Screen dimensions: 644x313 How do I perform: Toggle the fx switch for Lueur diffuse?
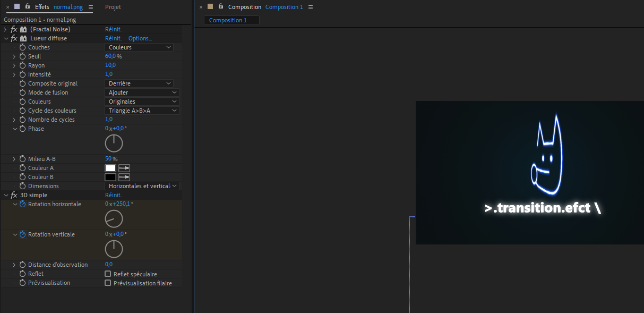[14, 38]
